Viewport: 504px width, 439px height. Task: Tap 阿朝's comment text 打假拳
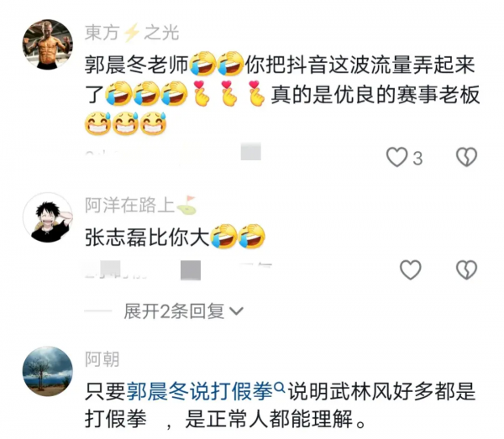click(116, 419)
